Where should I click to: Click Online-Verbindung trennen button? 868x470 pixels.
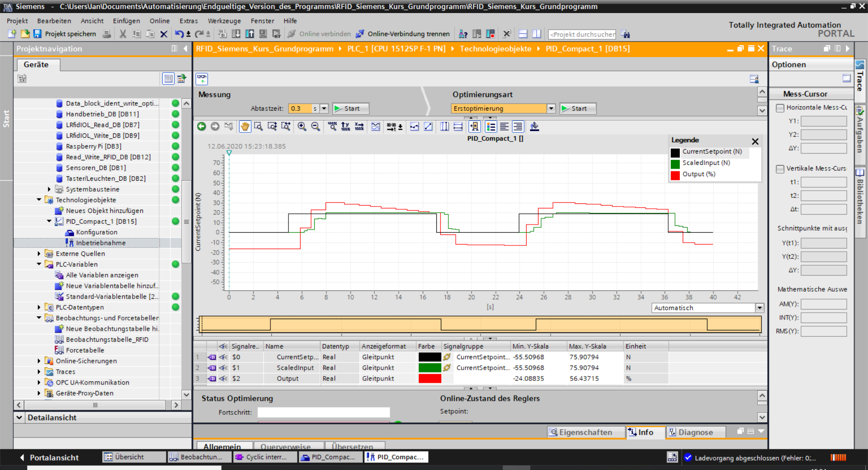pyautogui.click(x=403, y=34)
